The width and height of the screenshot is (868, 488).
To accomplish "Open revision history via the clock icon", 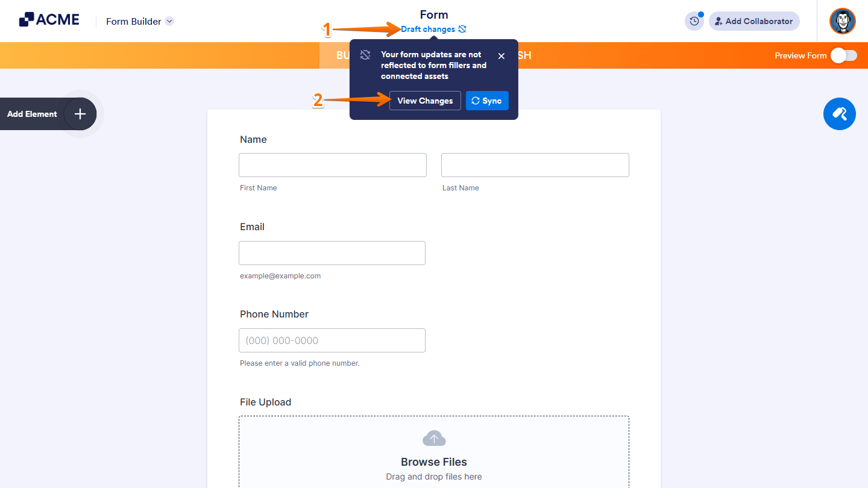I will (x=694, y=20).
